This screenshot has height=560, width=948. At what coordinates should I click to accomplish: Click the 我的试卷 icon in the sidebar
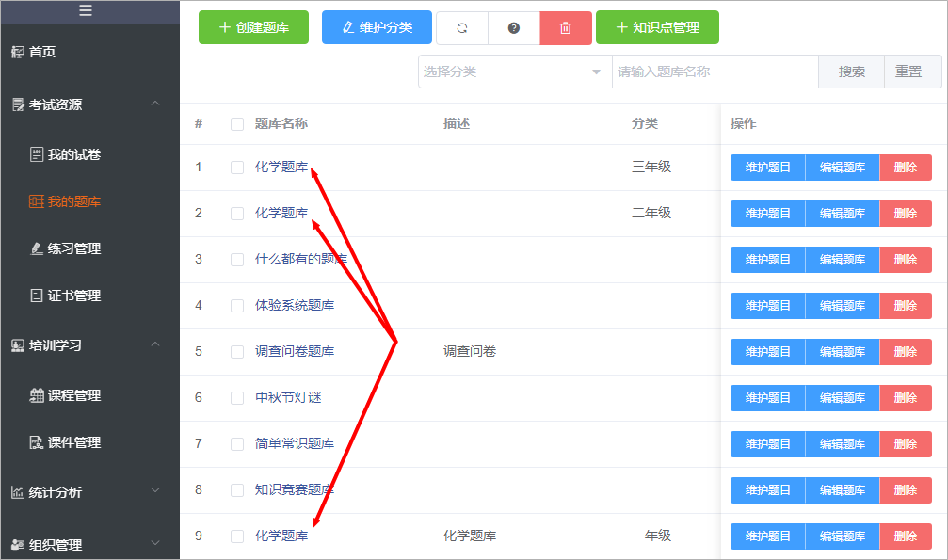37,154
